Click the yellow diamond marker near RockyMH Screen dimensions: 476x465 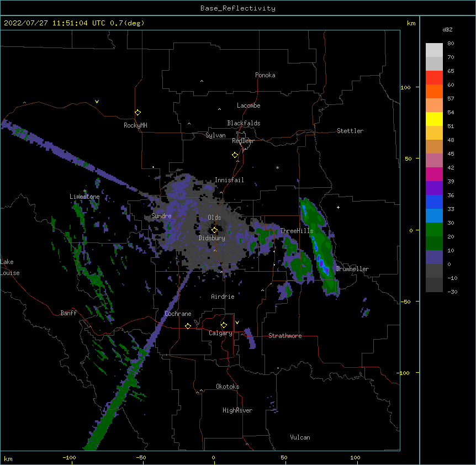pyautogui.click(x=138, y=113)
